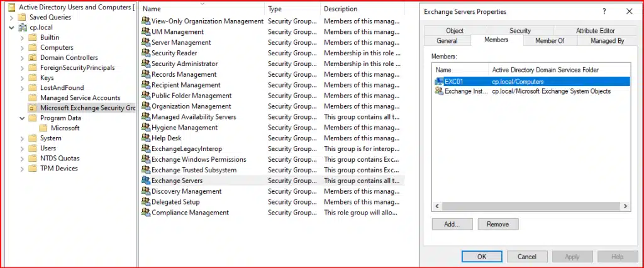Expand the Saved Queries node
644x268 pixels.
click(x=12, y=18)
